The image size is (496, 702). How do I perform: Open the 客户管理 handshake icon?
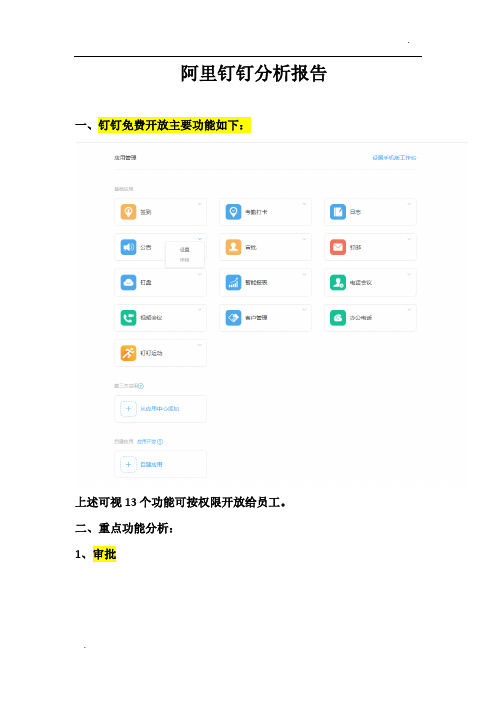pos(233,318)
